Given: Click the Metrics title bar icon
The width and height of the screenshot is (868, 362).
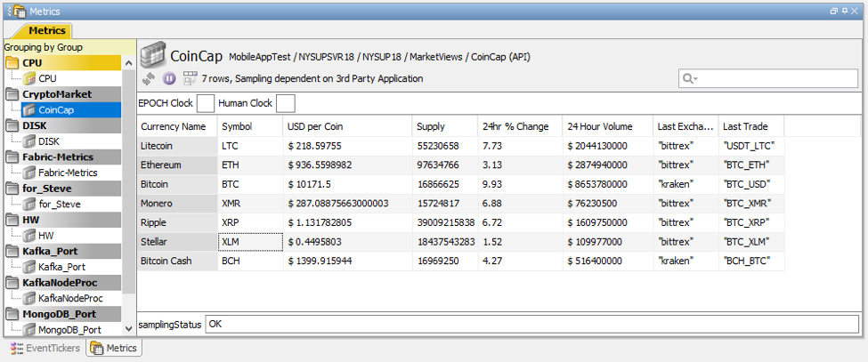Looking at the screenshot, I should click(20, 11).
